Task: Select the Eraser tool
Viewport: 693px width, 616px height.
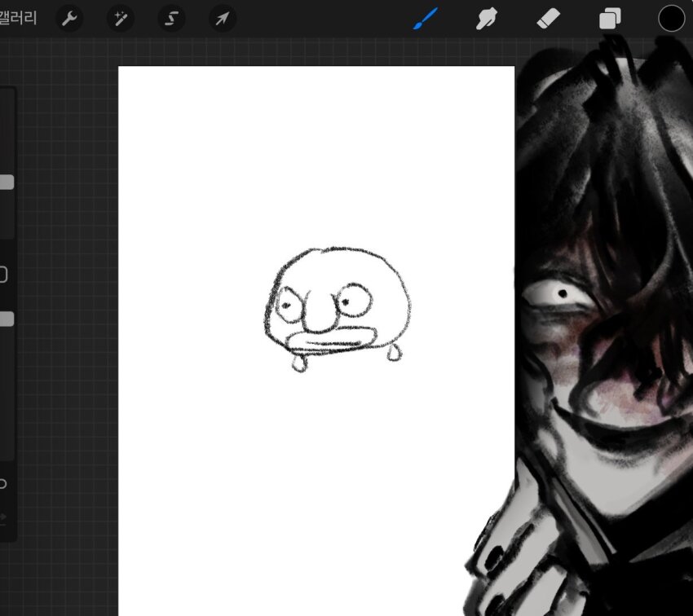Action: 548,18
